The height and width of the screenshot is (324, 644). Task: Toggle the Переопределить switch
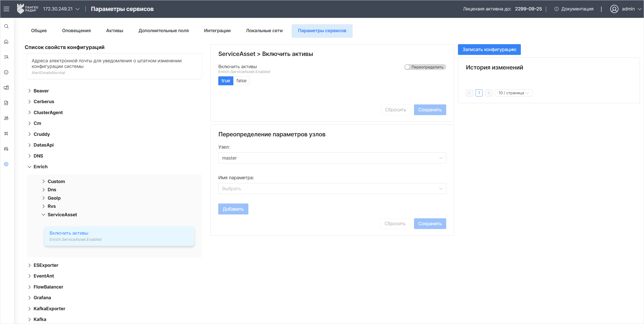tap(408, 67)
